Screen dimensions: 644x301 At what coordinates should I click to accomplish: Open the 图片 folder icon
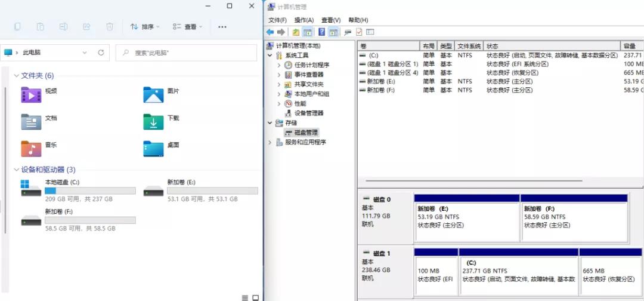pyautogui.click(x=154, y=95)
